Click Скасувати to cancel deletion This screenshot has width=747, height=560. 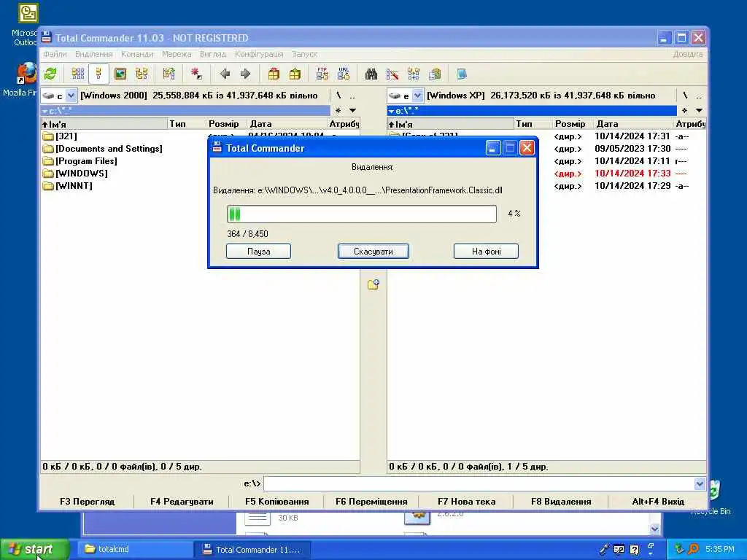click(x=373, y=252)
